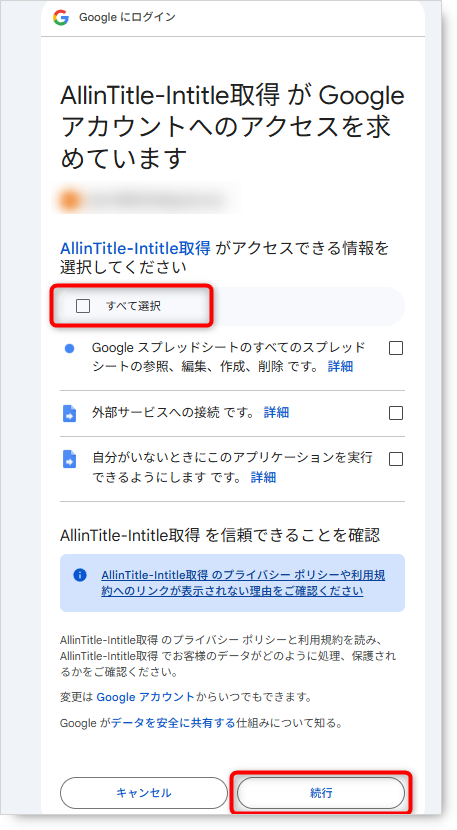Screen dimensions: 457x830
Task: Open the privacy policy reason link in blue box
Action: (x=243, y=583)
